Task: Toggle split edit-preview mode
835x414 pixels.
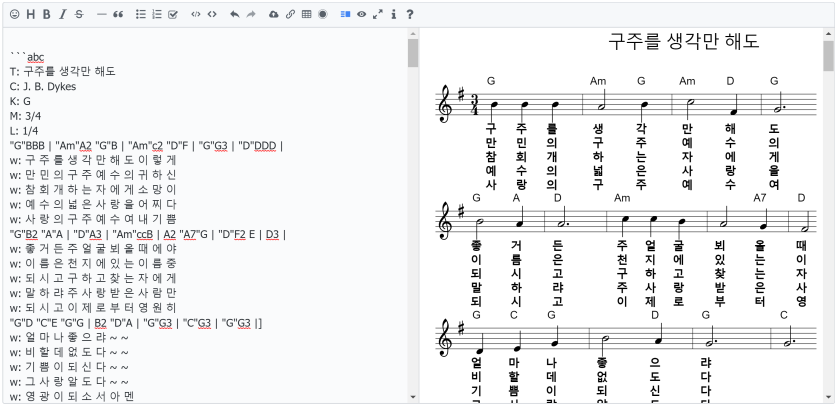Action: point(345,14)
